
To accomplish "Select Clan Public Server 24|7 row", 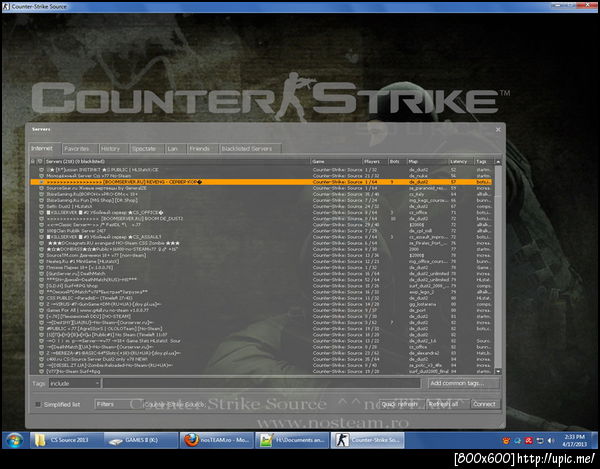I will coord(262,231).
